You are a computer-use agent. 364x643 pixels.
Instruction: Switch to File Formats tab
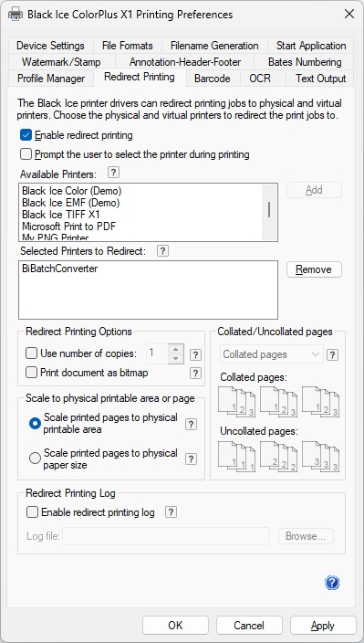[128, 46]
